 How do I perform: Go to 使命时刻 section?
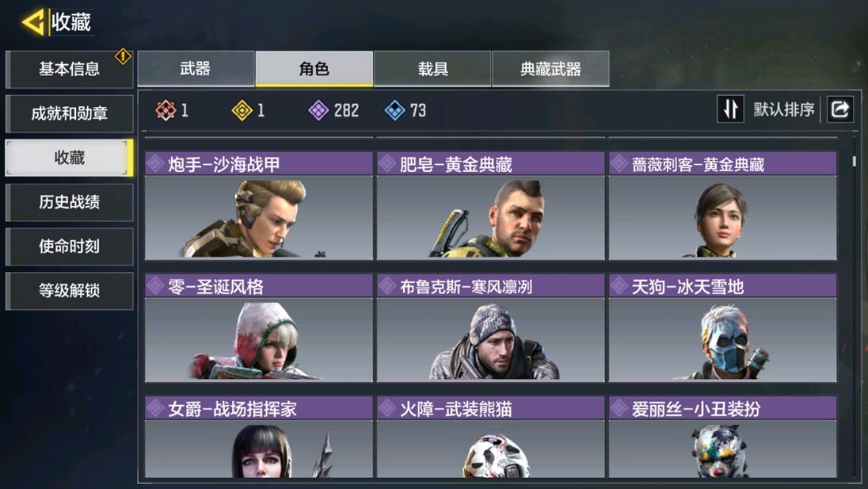coord(69,246)
